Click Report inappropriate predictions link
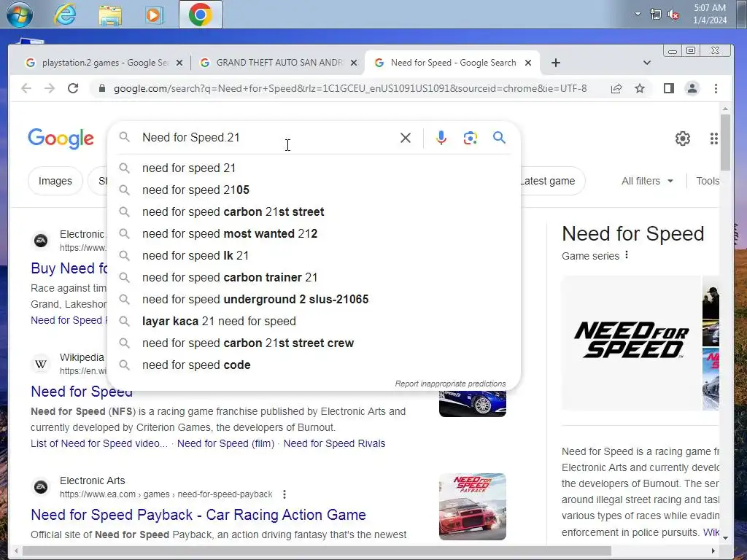The width and height of the screenshot is (747, 560). pyautogui.click(x=450, y=384)
